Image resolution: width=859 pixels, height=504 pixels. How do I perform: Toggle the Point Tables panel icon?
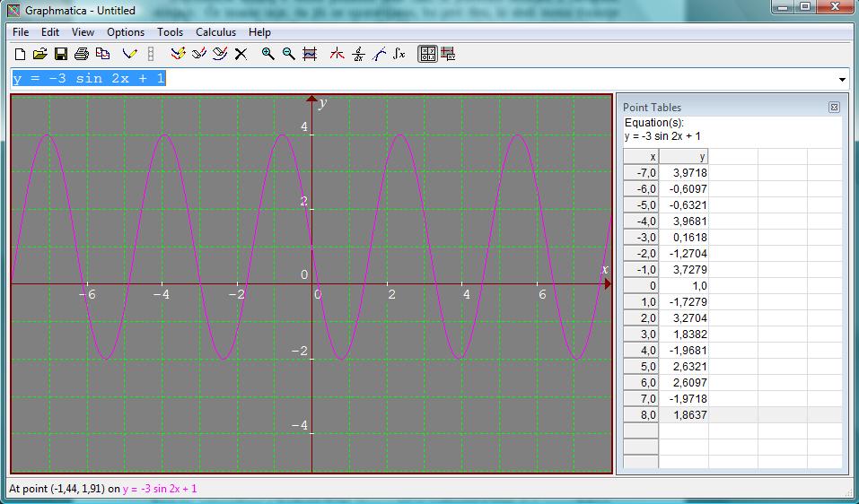pos(428,54)
